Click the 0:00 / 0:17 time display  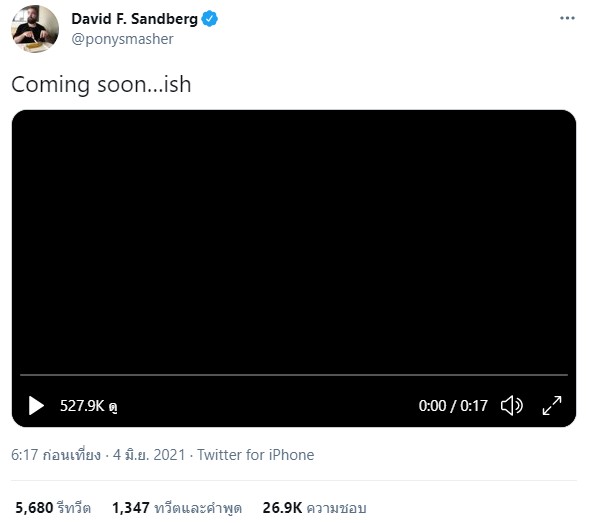coord(453,406)
